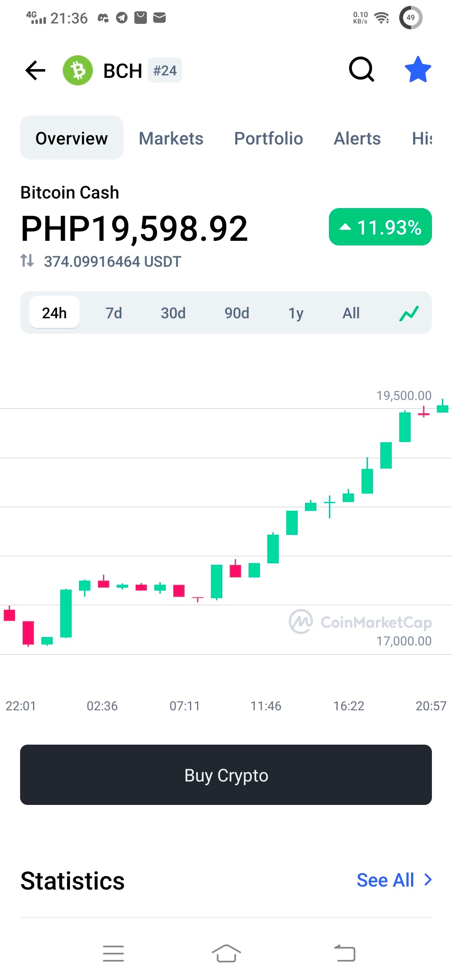
Task: Tap the back arrow icon
Action: 35,70
